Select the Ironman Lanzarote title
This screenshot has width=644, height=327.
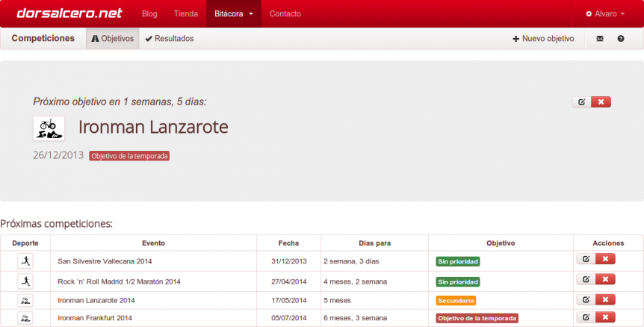153,127
